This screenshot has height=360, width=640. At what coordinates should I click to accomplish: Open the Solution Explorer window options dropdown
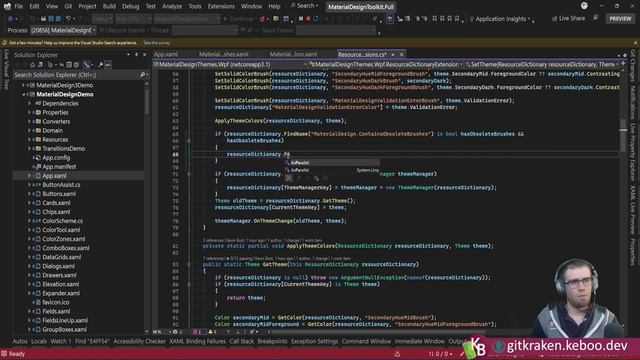[128, 55]
